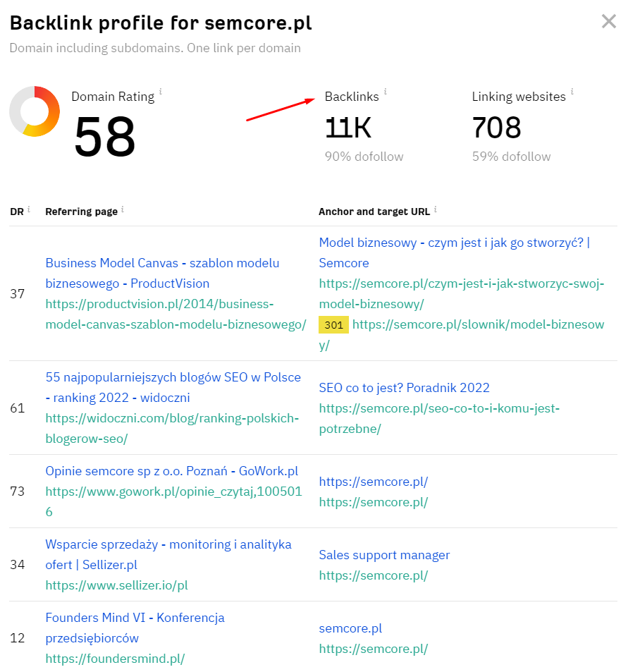This screenshot has height=672, width=628.
Task: Click info icon beside Linking websites
Action: pyautogui.click(x=572, y=92)
